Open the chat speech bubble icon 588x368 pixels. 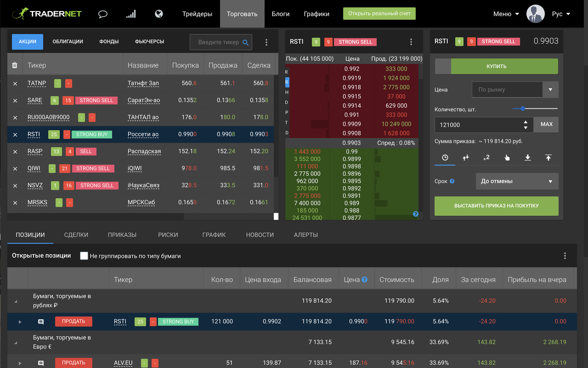103,14
